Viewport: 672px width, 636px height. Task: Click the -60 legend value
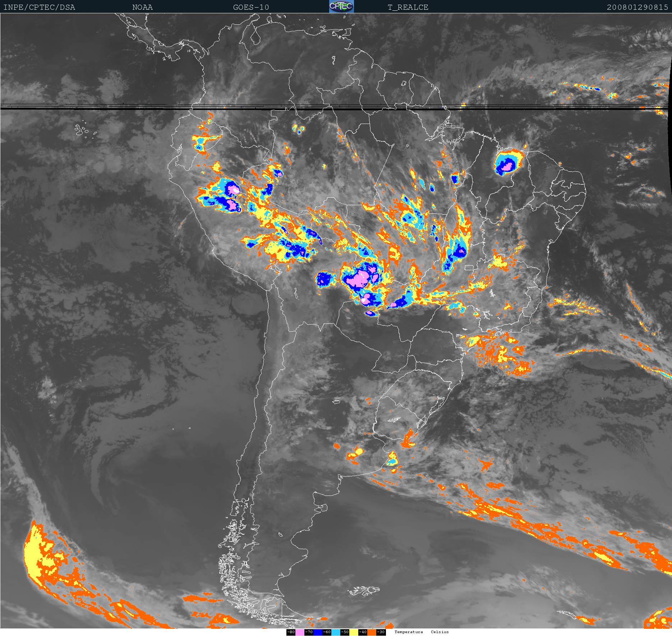tap(327, 632)
